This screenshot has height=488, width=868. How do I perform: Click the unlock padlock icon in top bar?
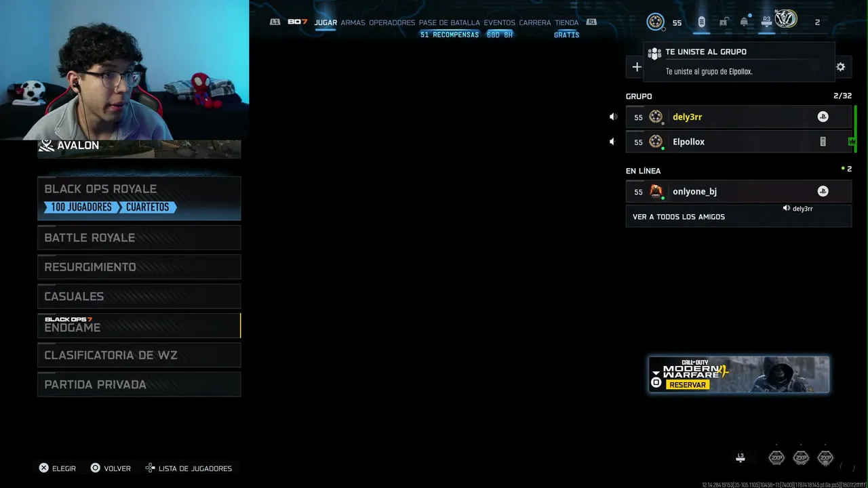pyautogui.click(x=724, y=22)
